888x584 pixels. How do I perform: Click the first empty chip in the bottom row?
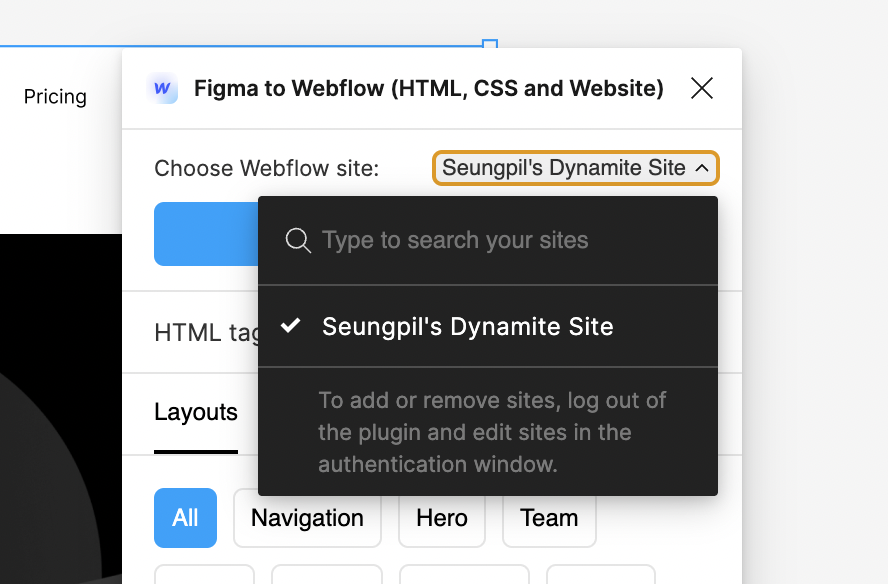tap(204, 578)
